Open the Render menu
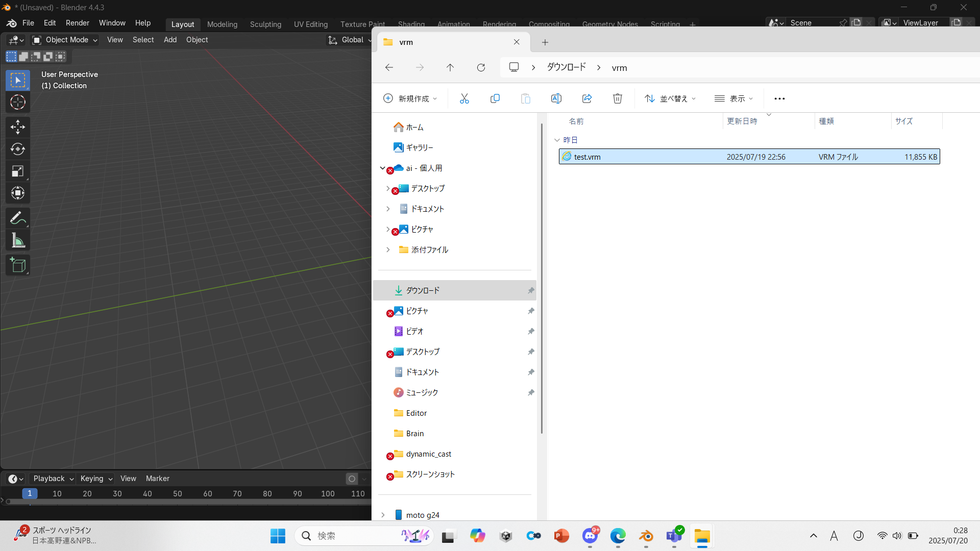This screenshot has width=980, height=551. point(77,23)
